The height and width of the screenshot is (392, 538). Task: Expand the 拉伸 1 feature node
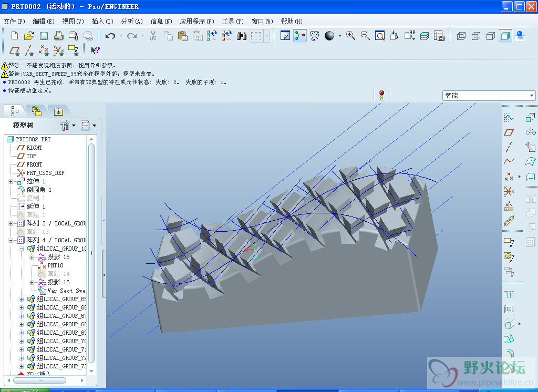point(11,181)
